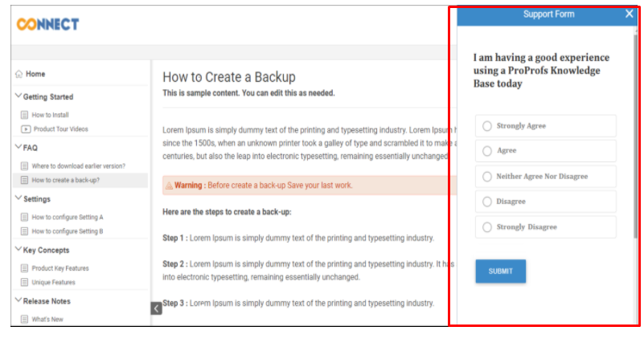Click the Unique Features document icon
Screen dimensions: 644x347
[x=25, y=282]
